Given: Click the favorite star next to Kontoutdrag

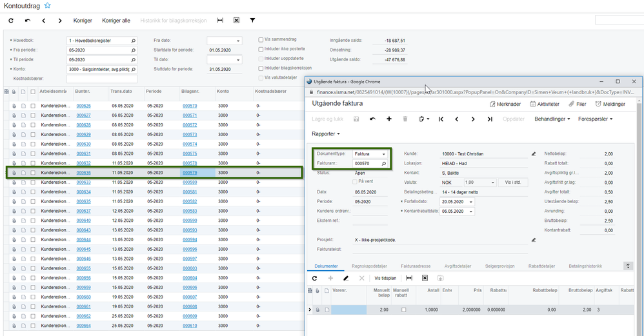Looking at the screenshot, I should point(48,6).
